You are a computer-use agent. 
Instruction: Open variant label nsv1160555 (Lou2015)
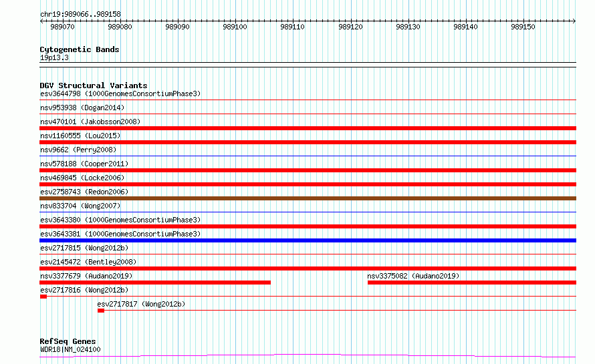tap(80, 136)
